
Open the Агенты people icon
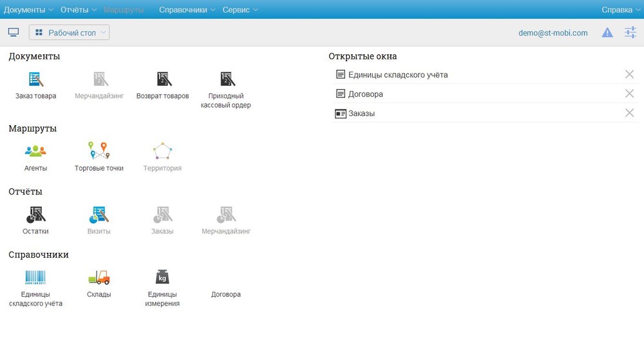[x=35, y=151]
